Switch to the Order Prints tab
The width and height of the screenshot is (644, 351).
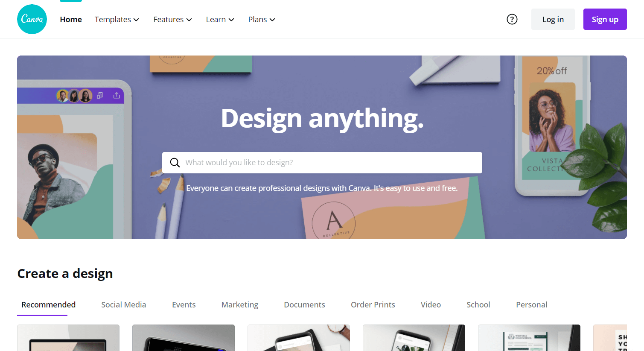point(373,304)
